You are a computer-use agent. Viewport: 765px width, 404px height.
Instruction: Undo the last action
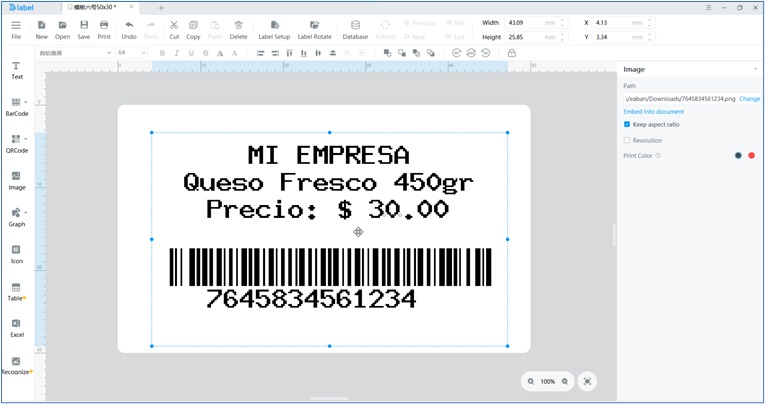[129, 30]
